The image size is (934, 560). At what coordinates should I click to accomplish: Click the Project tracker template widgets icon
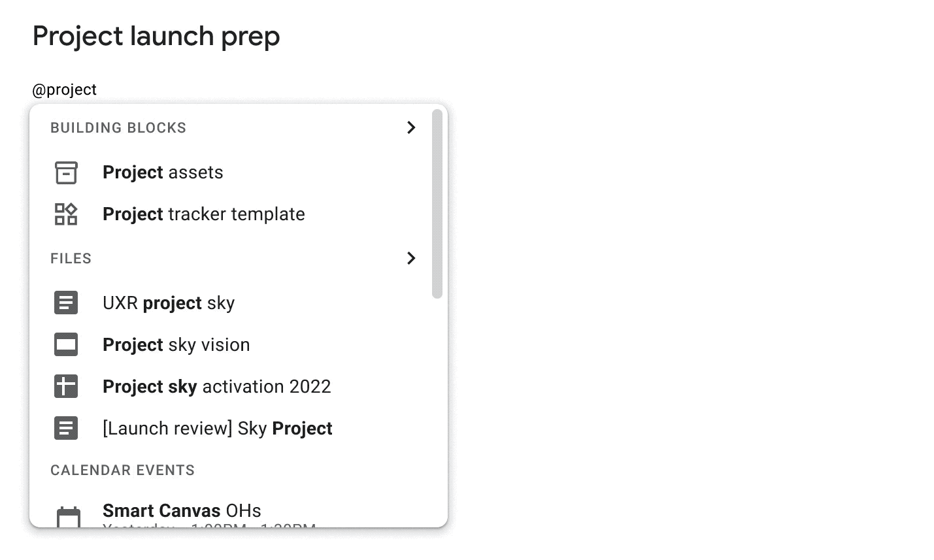pyautogui.click(x=66, y=214)
